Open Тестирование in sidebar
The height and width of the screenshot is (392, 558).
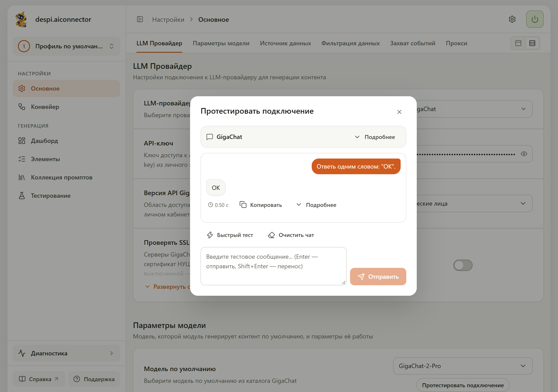point(66,196)
